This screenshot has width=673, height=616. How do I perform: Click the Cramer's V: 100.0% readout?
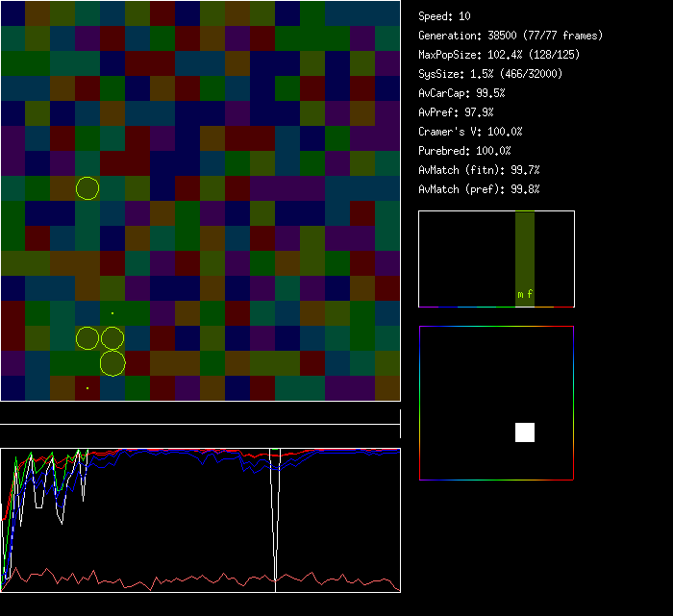click(471, 132)
